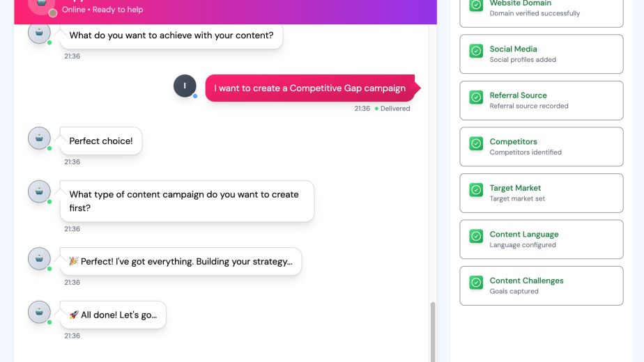Viewport: 644px width, 362px height.
Task: Click the Referral Source check mark icon
Action: tap(476, 97)
